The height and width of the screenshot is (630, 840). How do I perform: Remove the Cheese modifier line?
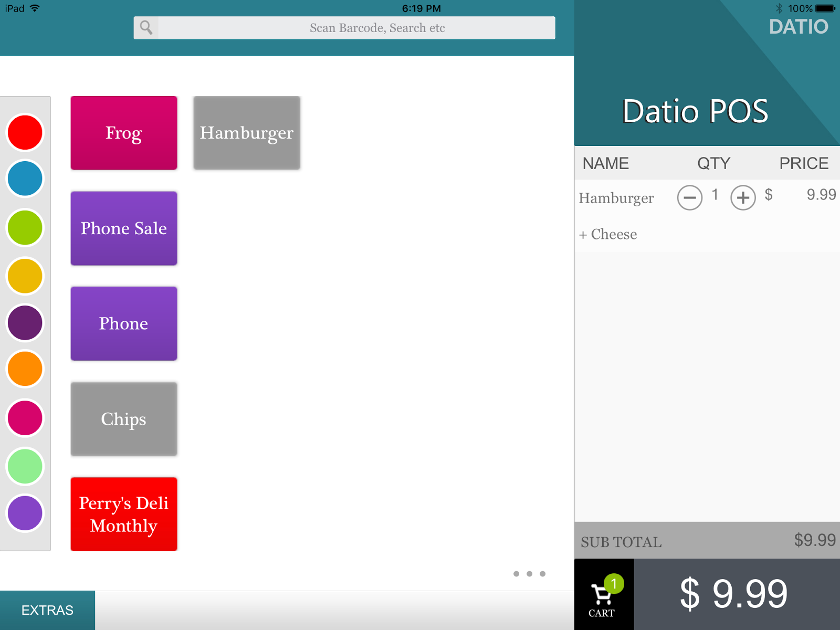point(608,234)
